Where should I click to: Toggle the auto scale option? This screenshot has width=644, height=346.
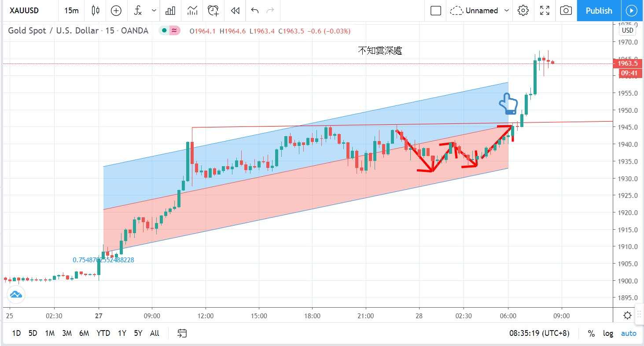pyautogui.click(x=629, y=333)
